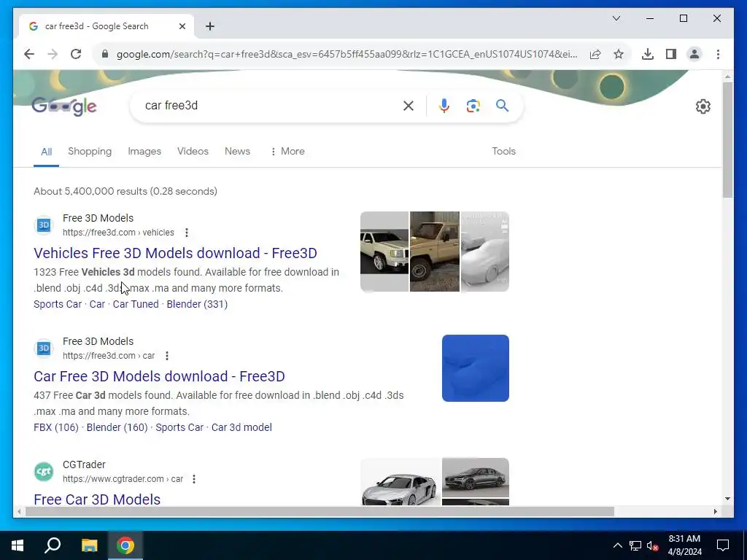The width and height of the screenshot is (747, 560).
Task: Open the network tray icon
Action: [x=635, y=545]
